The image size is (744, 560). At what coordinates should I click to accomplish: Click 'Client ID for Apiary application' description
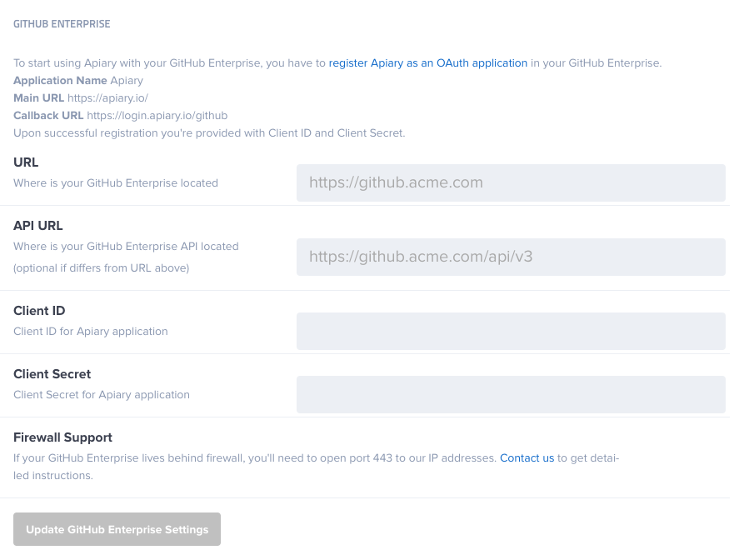pos(91,332)
